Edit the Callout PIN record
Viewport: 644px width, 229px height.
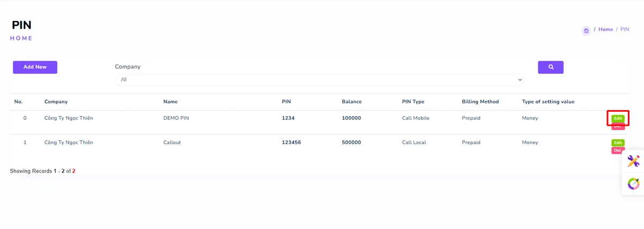pyautogui.click(x=618, y=143)
